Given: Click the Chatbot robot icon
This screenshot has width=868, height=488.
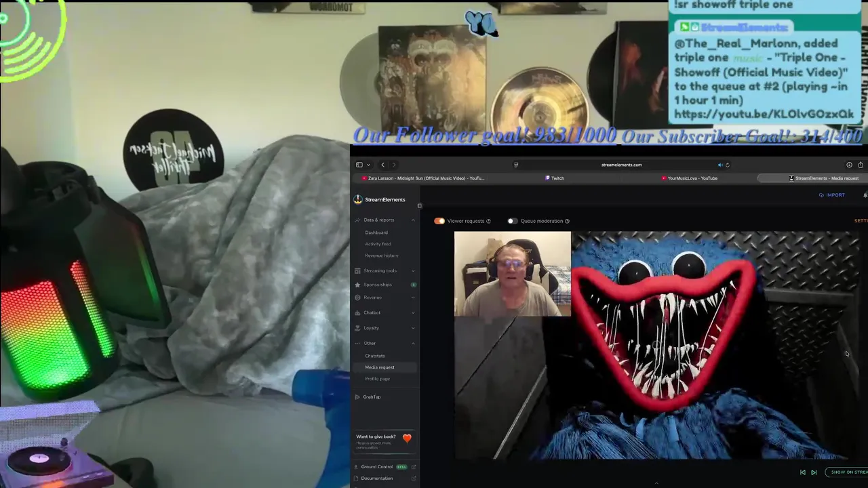Looking at the screenshot, I should point(357,312).
